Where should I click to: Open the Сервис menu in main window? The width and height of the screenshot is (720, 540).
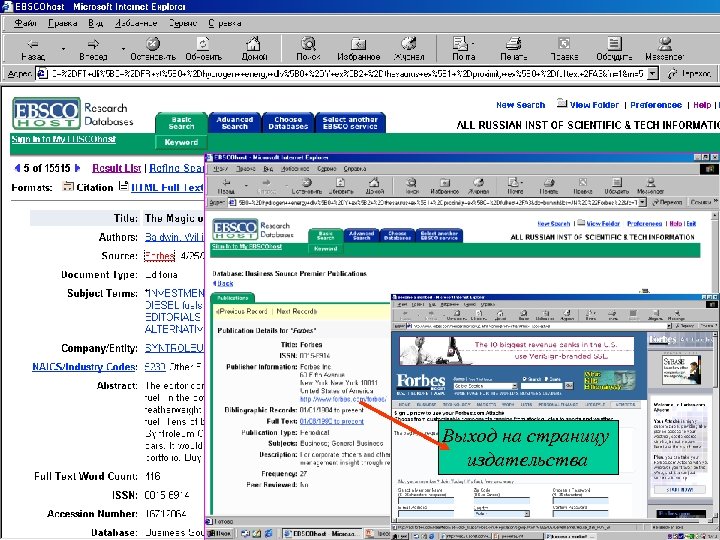pyautogui.click(x=182, y=23)
